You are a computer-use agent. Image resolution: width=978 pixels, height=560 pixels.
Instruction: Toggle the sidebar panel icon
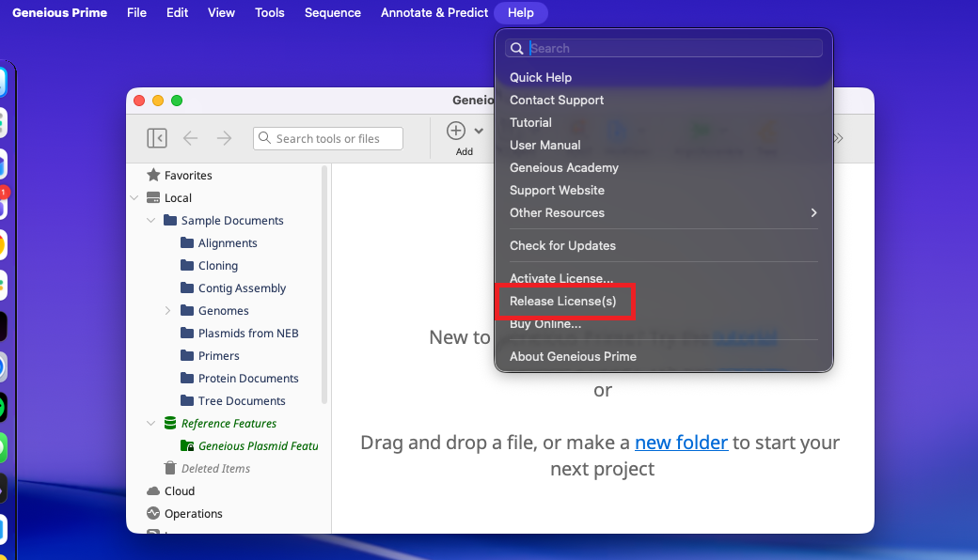(156, 138)
